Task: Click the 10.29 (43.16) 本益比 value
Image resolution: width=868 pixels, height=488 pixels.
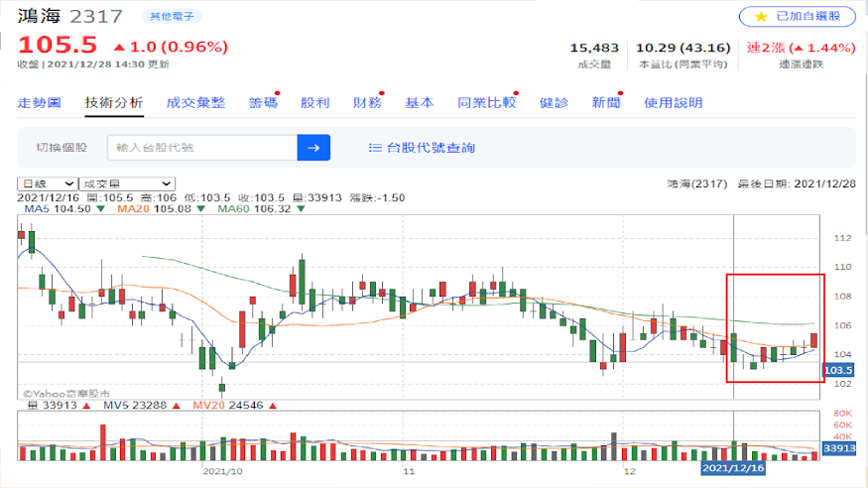Action: (683, 49)
